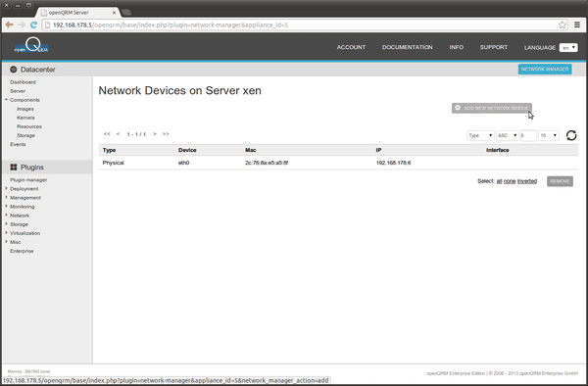Open the INFO menu
The width and height of the screenshot is (588, 386).
(457, 47)
